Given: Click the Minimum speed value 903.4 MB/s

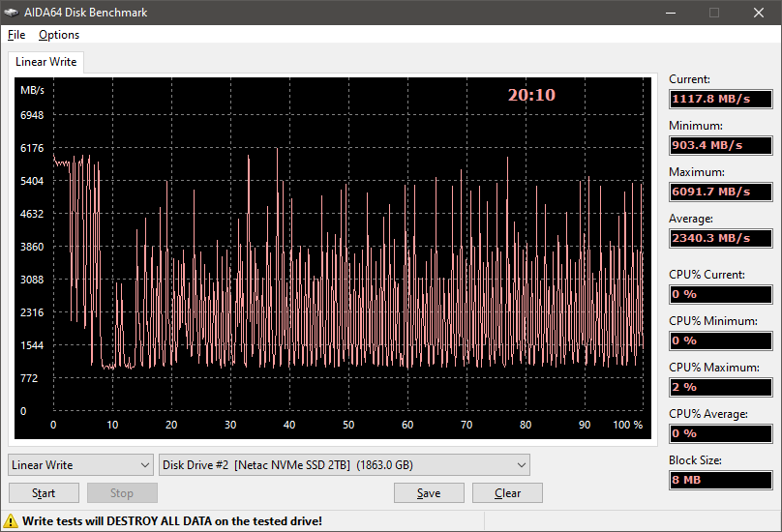Looking at the screenshot, I should point(721,145).
